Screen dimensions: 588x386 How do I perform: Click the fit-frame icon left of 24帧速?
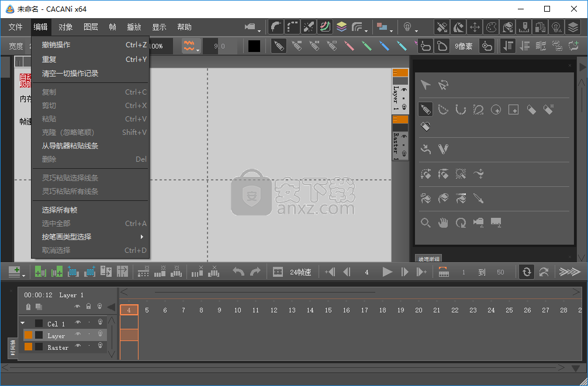click(x=278, y=272)
